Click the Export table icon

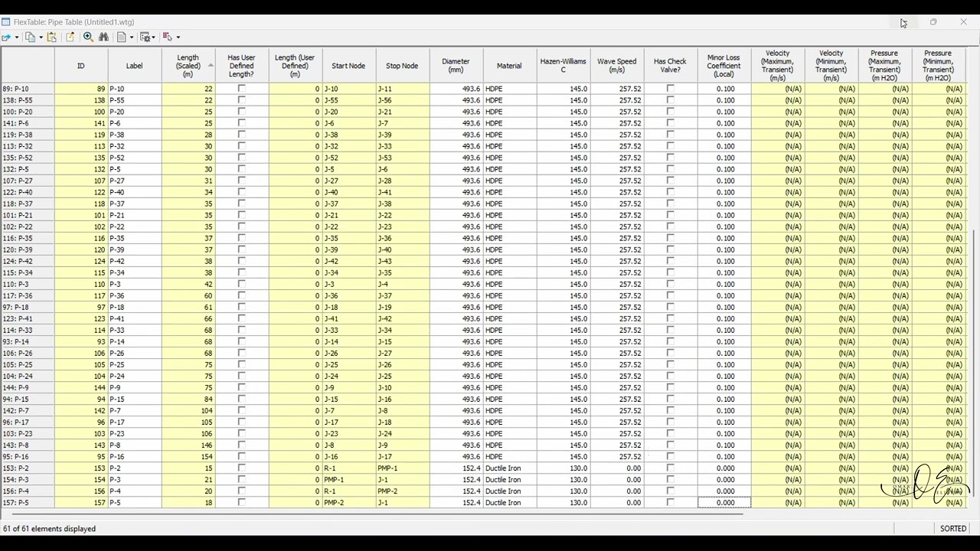coord(6,37)
